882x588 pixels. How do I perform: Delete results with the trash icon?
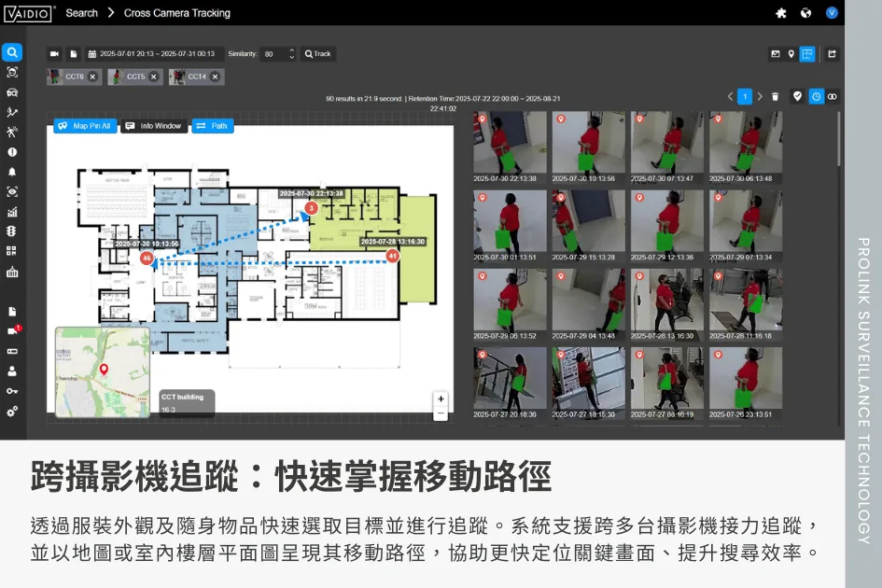775,97
